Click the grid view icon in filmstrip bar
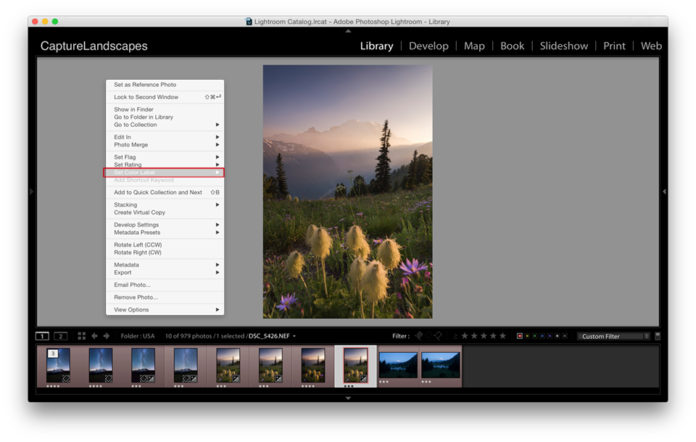The height and width of the screenshot is (442, 696). 81,336
